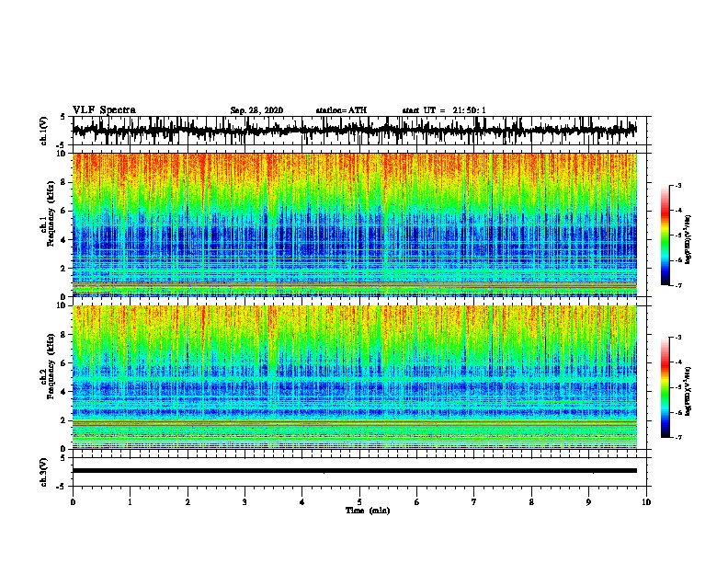Click the 2 kHz tick label on ch.2 axis
The width and height of the screenshot is (728, 563).
tap(64, 420)
